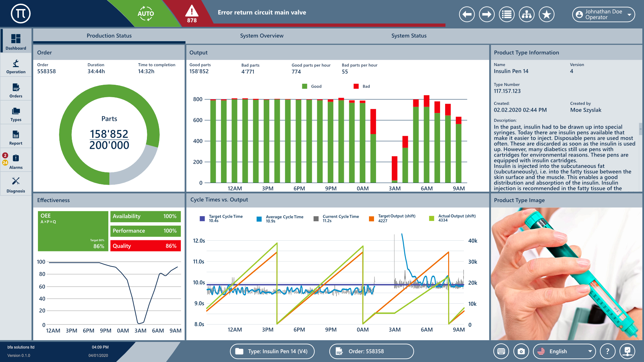Toggle the AUTO mode indicator
The width and height of the screenshot is (644, 362).
click(x=146, y=14)
